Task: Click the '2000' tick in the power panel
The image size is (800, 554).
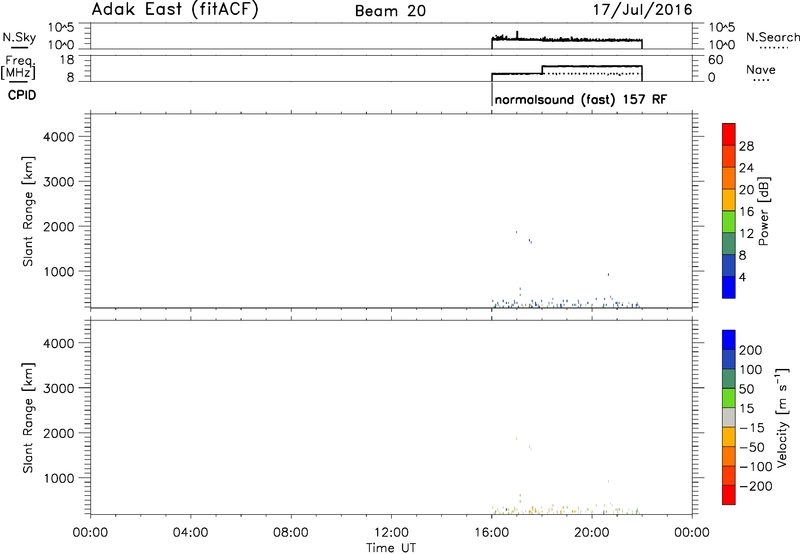Action: 58,226
